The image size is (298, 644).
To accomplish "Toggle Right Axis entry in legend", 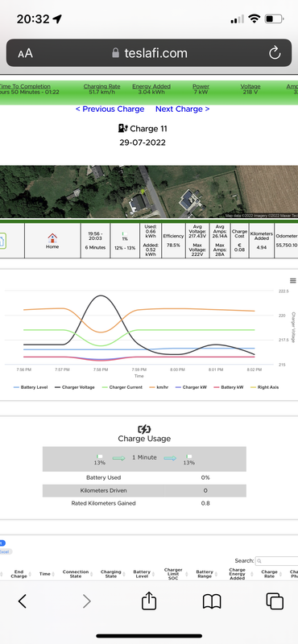I will click(x=264, y=387).
